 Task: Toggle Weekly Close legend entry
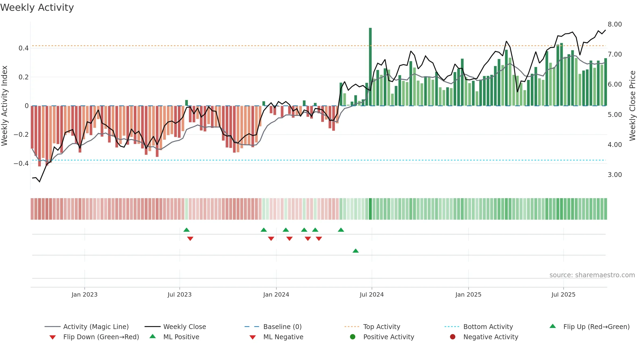tap(175, 327)
